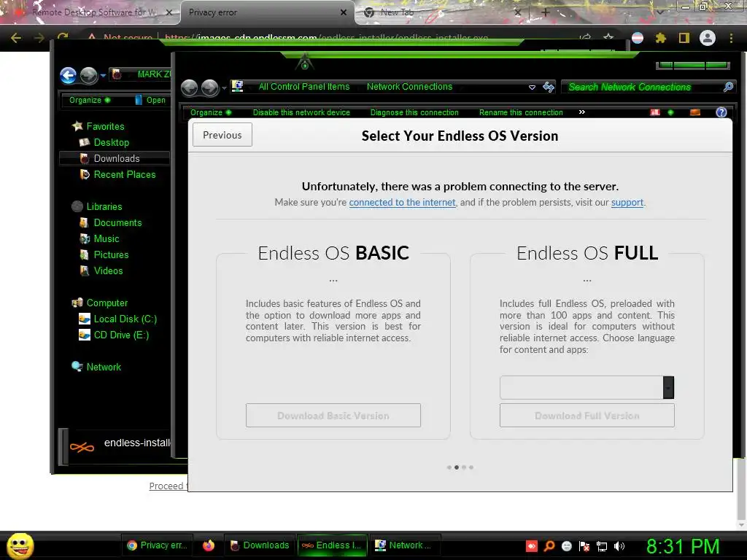This screenshot has height=560, width=747.
Task: Switch to Network taskbar button
Action: point(405,545)
